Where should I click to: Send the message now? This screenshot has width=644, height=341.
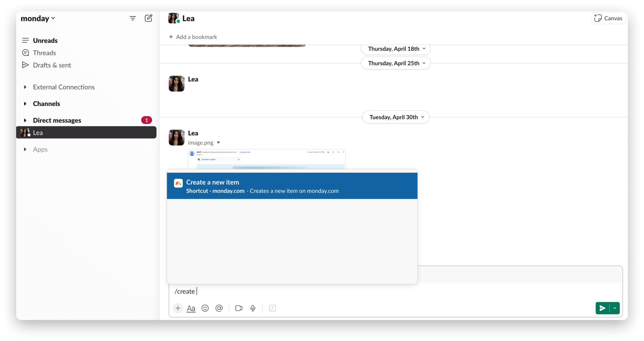pos(602,308)
